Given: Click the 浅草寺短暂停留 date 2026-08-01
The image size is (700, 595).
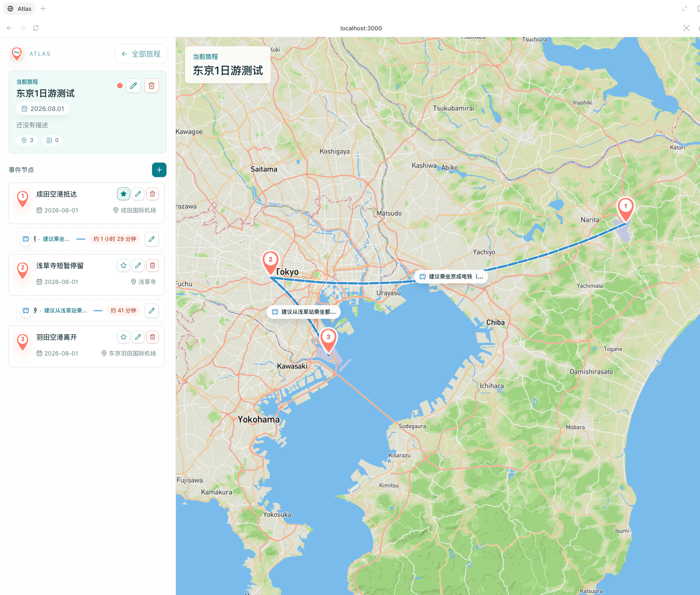Looking at the screenshot, I should point(61,282).
